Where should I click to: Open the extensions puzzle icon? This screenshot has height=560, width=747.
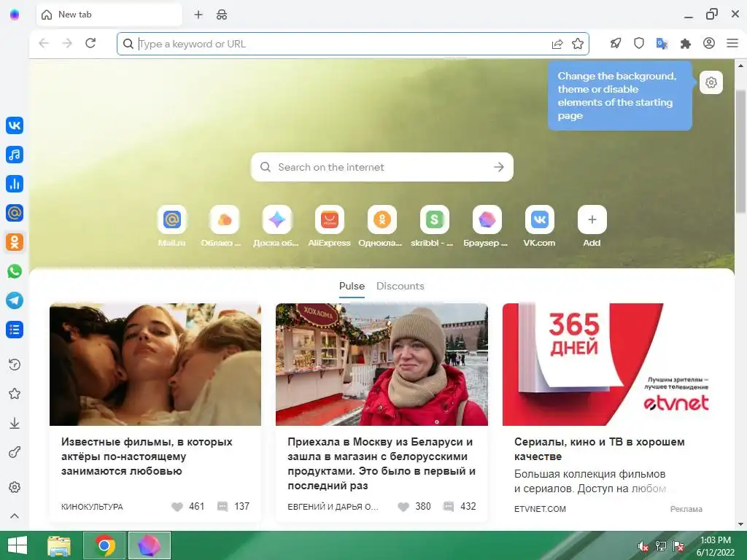click(686, 44)
